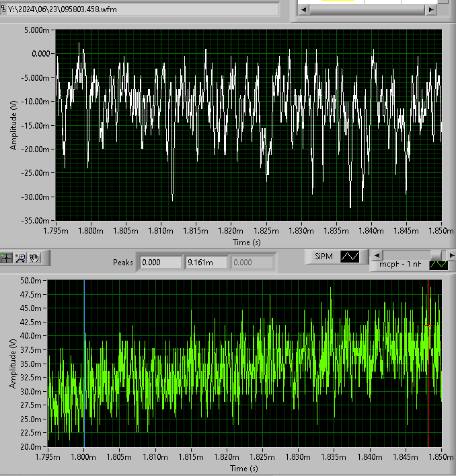
Task: Click the green mcpF plot legend icon
Action: tap(439, 265)
